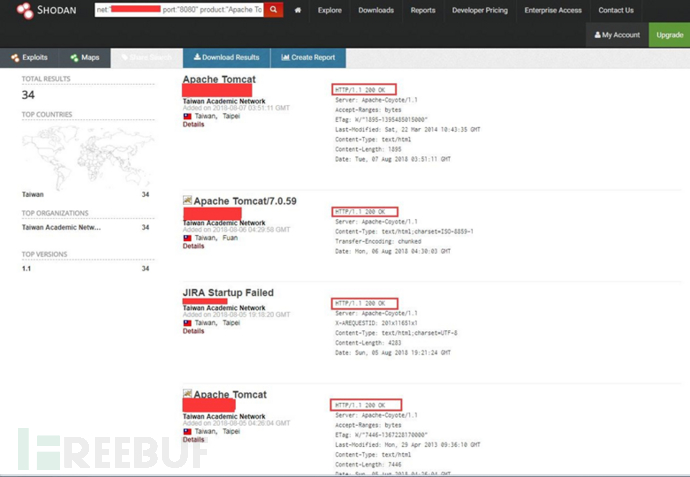The width and height of the screenshot is (690, 477).
Task: Click the user icon in My Account
Action: pos(598,35)
